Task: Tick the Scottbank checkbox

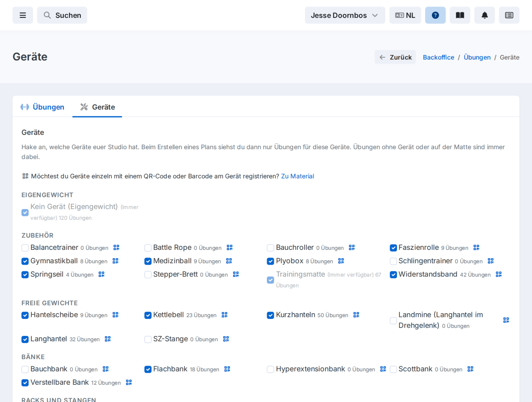Action: tap(393, 369)
